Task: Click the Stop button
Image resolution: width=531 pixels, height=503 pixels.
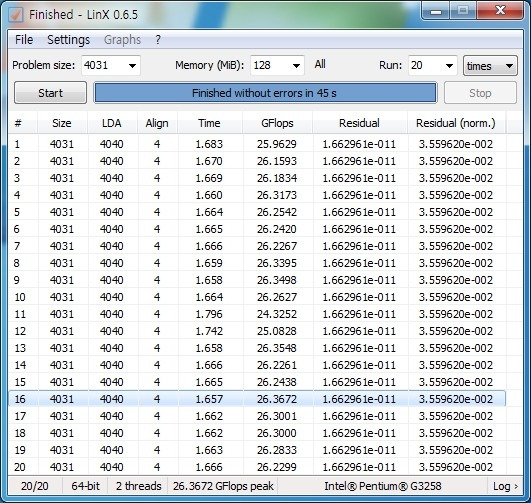Action: [480, 93]
